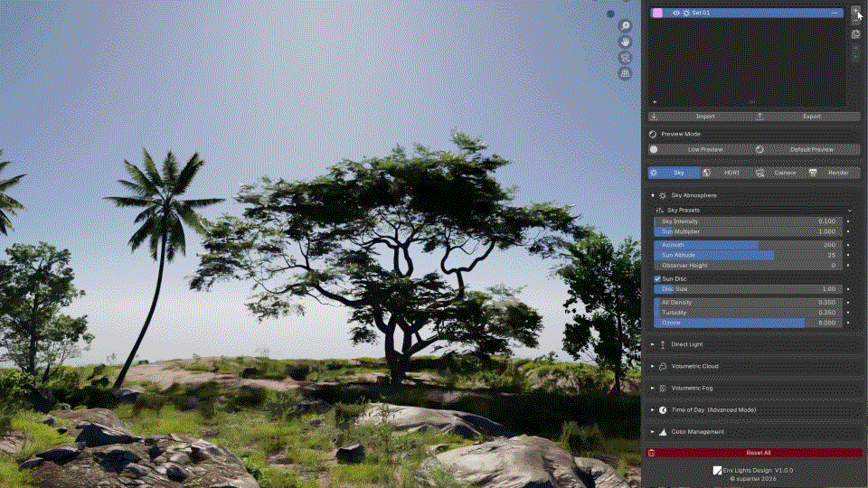Expand the Direct Light section

click(x=653, y=344)
